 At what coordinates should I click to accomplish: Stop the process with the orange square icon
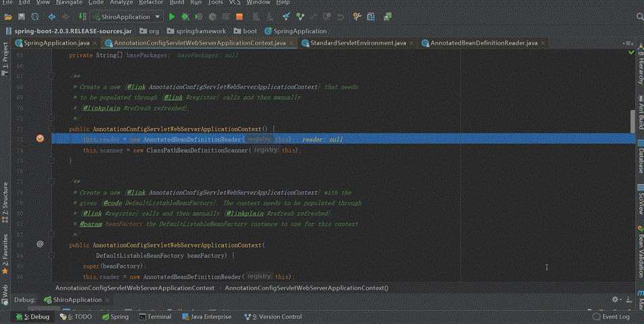[239, 17]
